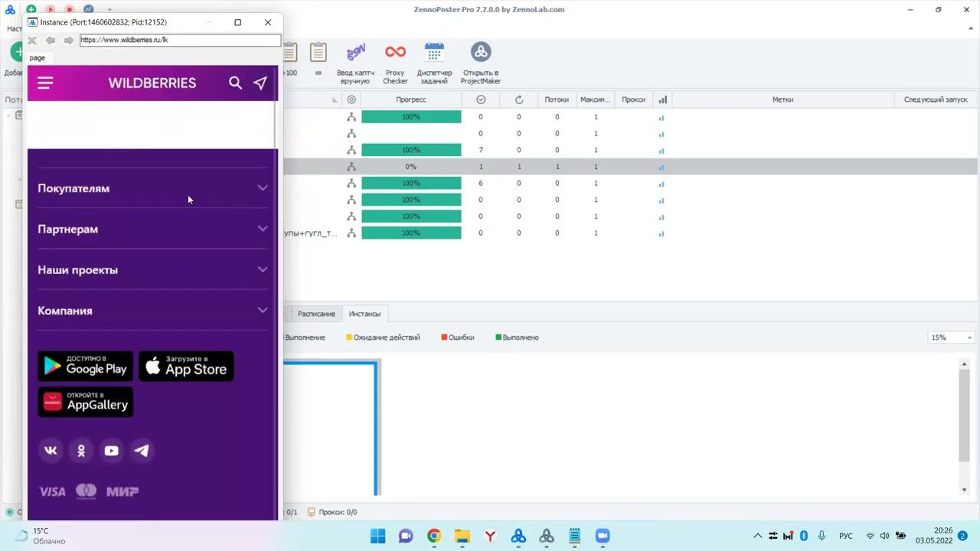Click the green plus icon in ZennoPoster title bar
980x551 pixels.
31,10
